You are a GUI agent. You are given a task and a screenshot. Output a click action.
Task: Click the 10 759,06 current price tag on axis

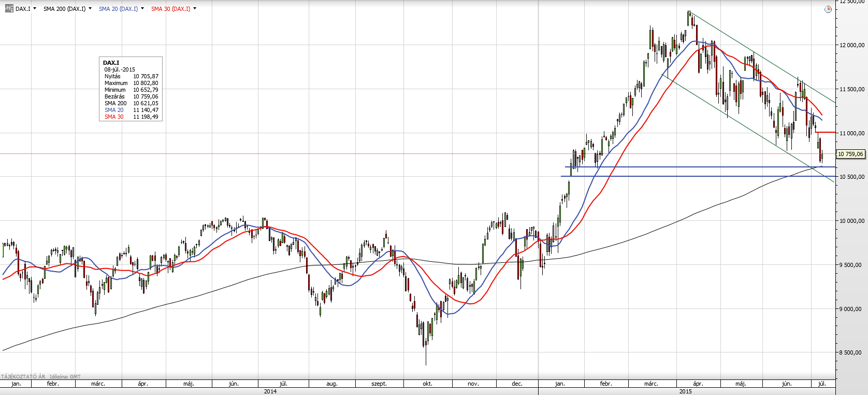tap(851, 154)
